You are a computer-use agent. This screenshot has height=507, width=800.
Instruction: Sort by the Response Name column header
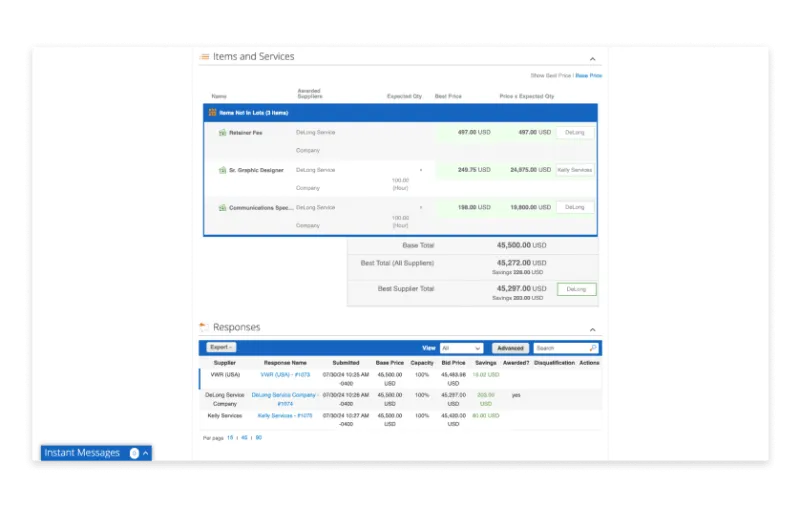click(x=285, y=363)
